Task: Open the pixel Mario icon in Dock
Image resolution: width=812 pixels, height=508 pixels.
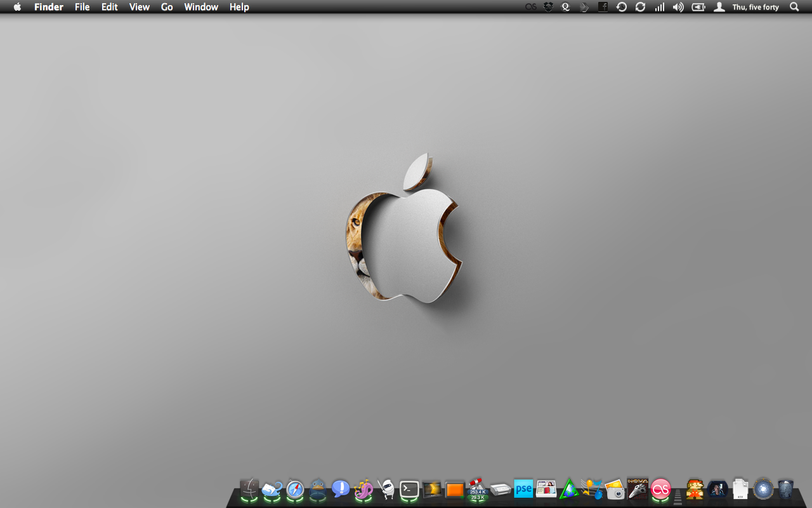Action: point(695,489)
